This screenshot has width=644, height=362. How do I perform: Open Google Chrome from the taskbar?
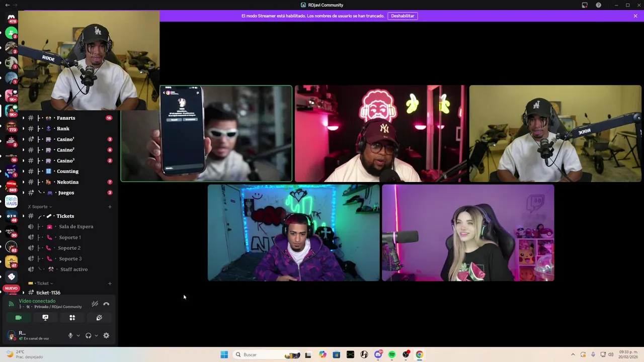click(x=419, y=354)
